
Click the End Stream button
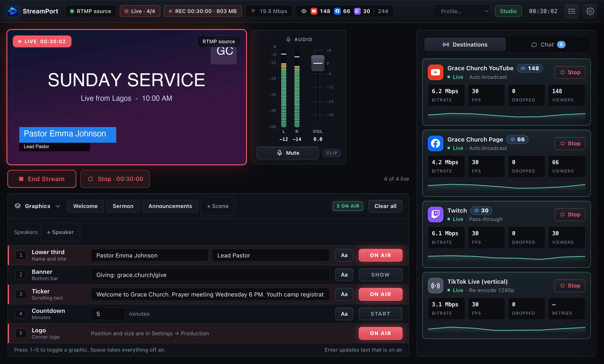point(42,179)
